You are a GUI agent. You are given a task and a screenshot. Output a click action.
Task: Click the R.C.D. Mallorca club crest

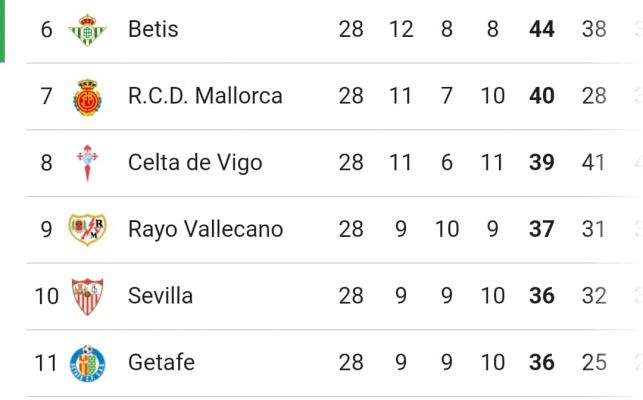(87, 96)
